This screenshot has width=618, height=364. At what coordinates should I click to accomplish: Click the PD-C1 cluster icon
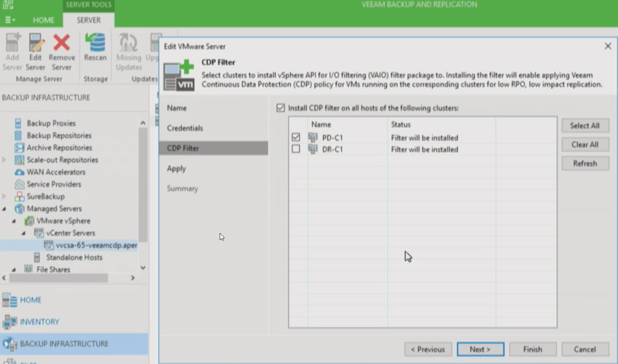313,137
